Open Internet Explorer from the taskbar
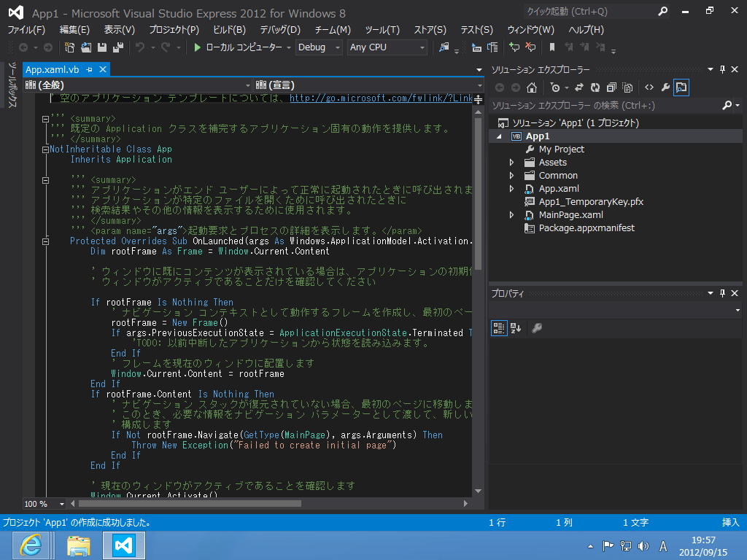The width and height of the screenshot is (747, 560). point(31,545)
